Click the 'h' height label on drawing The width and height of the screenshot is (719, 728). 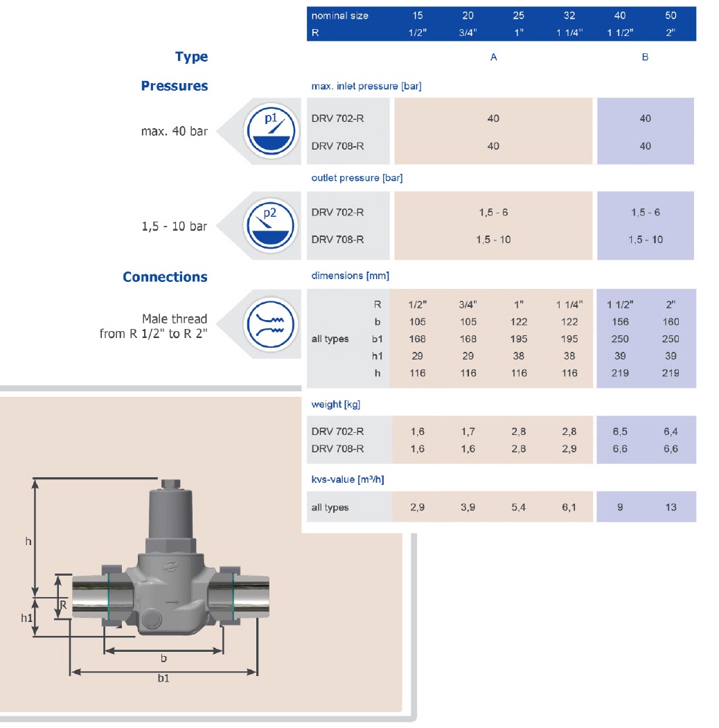coord(28,541)
